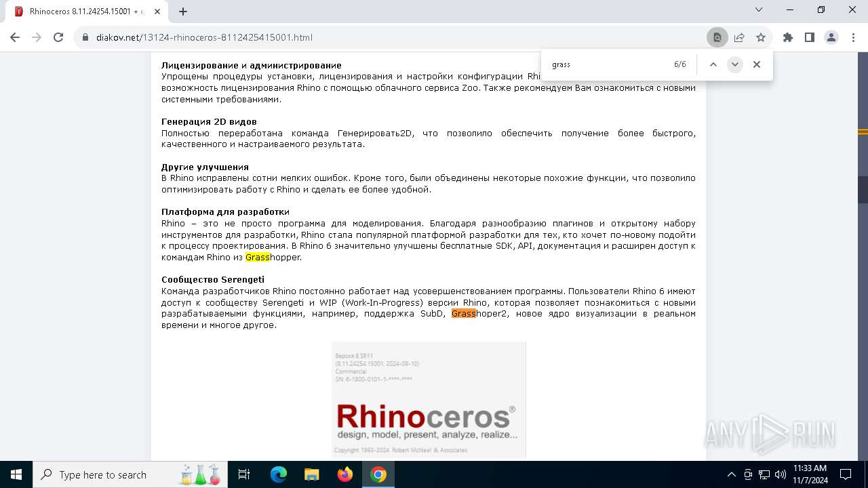Image resolution: width=868 pixels, height=488 pixels.
Task: Click heading Сообщество Serengeti
Action: [213, 279]
